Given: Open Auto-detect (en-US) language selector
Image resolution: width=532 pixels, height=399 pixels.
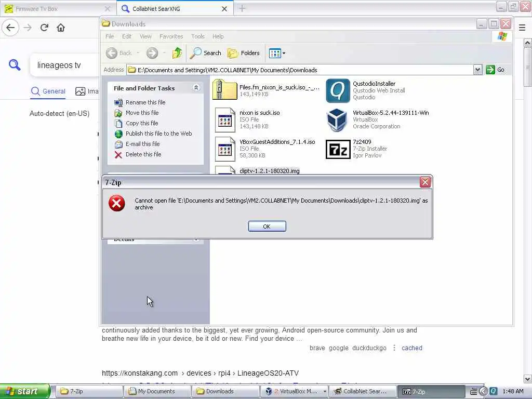Looking at the screenshot, I should click(x=59, y=113).
